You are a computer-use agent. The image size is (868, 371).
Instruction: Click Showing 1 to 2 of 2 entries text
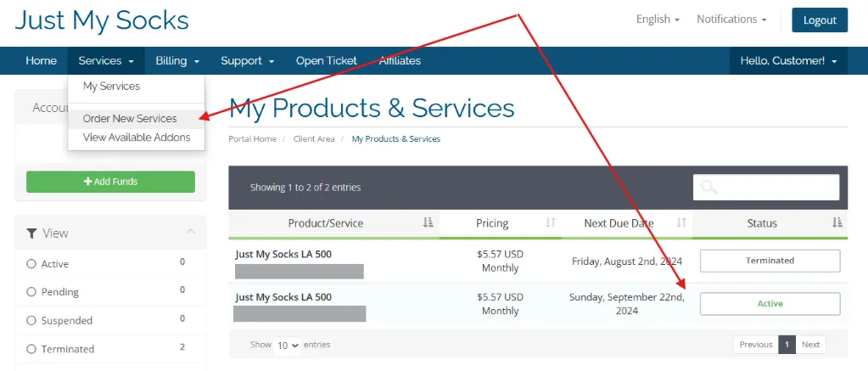pos(305,188)
